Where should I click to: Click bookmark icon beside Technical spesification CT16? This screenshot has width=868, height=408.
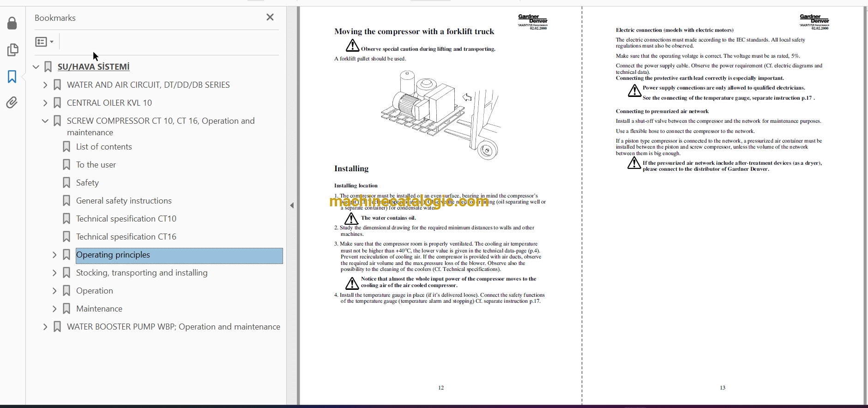(66, 237)
